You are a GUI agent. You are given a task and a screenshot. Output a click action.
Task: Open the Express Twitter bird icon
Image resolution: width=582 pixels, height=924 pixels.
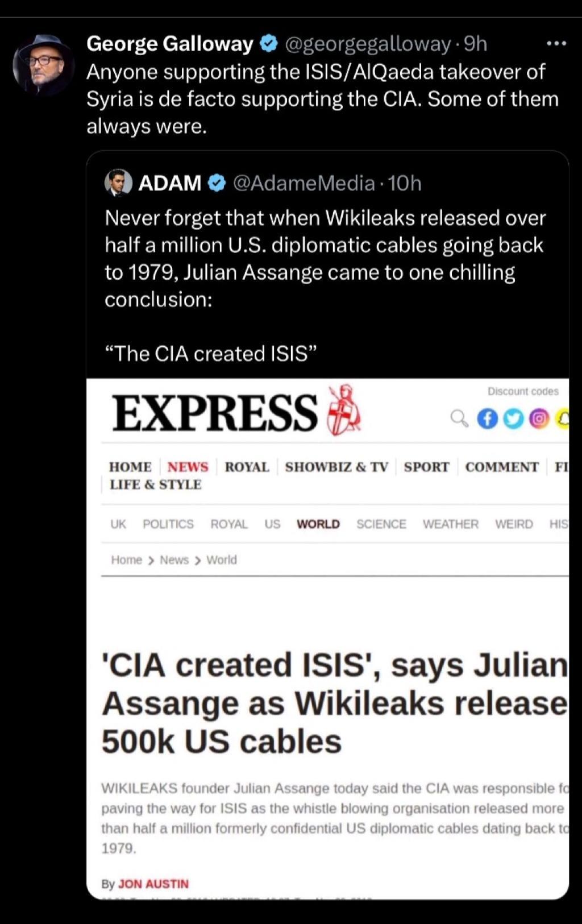514,419
